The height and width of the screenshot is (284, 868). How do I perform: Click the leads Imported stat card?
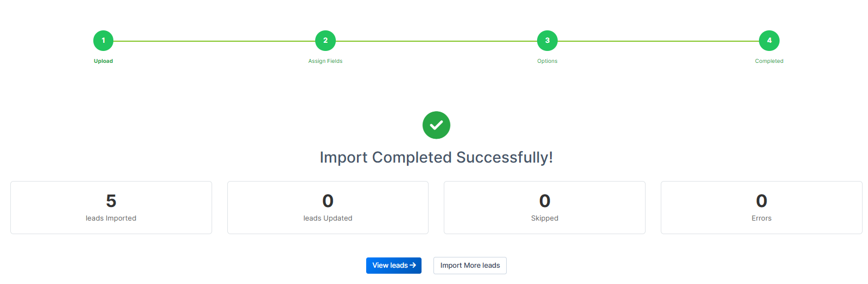111,208
